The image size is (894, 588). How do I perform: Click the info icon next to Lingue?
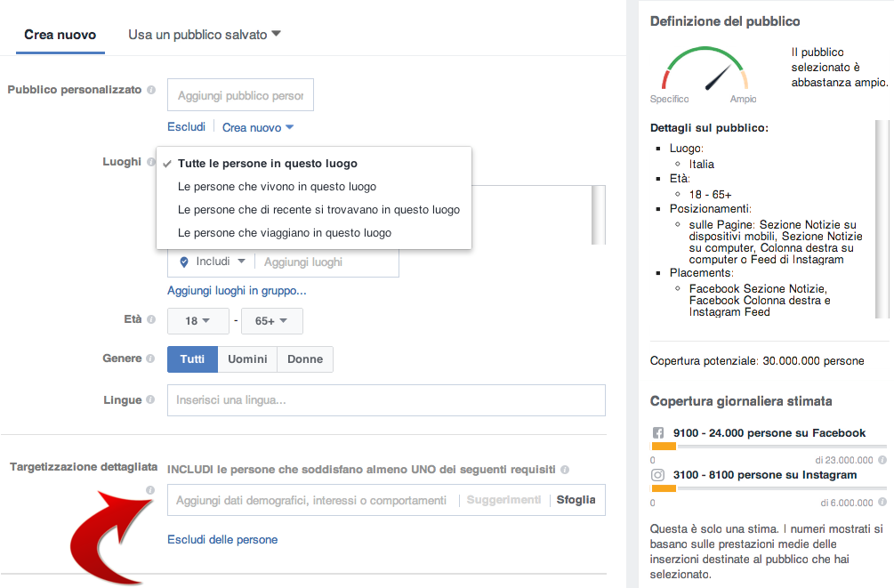pyautogui.click(x=149, y=399)
